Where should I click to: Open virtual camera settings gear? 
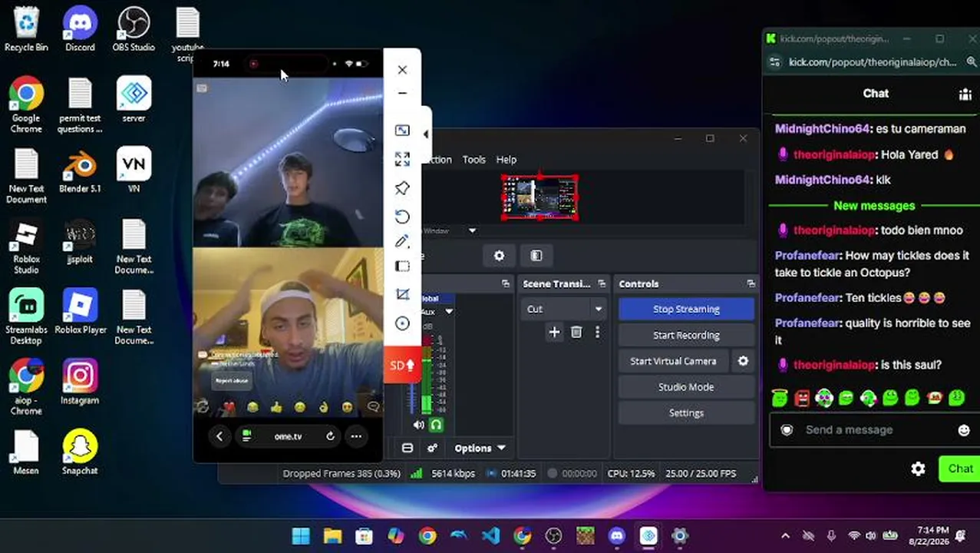[x=743, y=361]
